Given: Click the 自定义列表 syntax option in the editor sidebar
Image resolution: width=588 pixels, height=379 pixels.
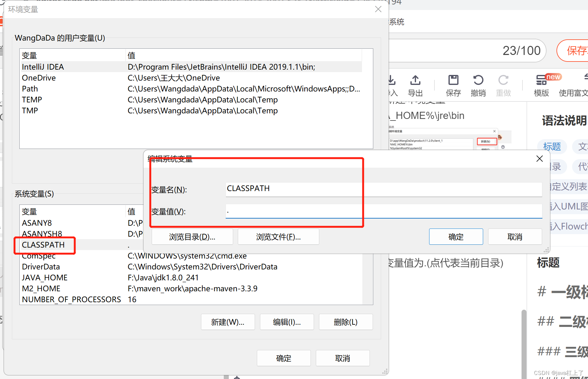Looking at the screenshot, I should (x=569, y=186).
